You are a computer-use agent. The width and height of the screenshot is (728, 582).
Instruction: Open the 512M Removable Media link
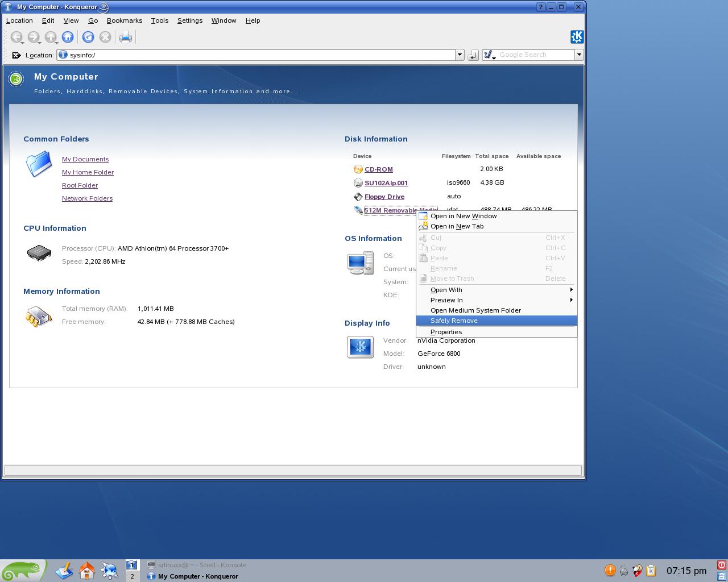point(400,210)
